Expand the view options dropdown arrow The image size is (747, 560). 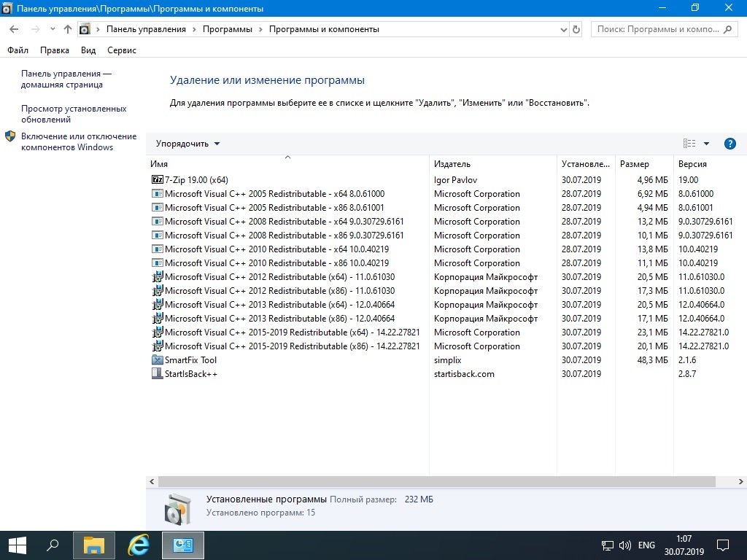click(706, 144)
